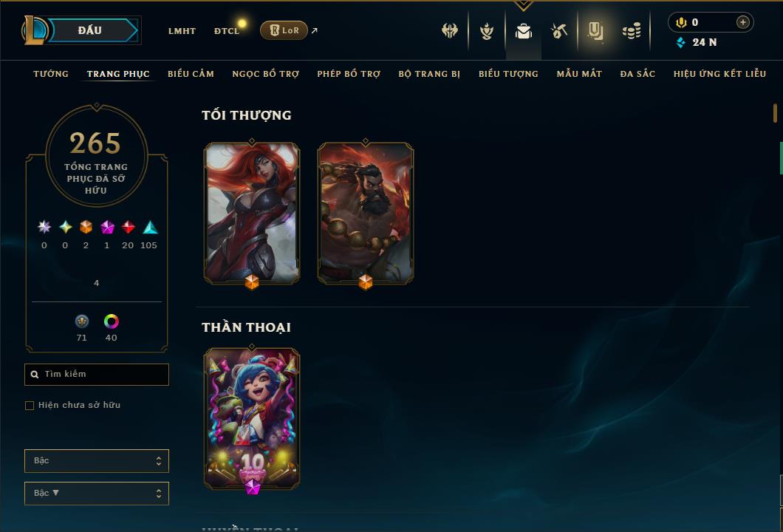The height and width of the screenshot is (532, 783).
Task: Open the Loot hammer icon
Action: [559, 31]
